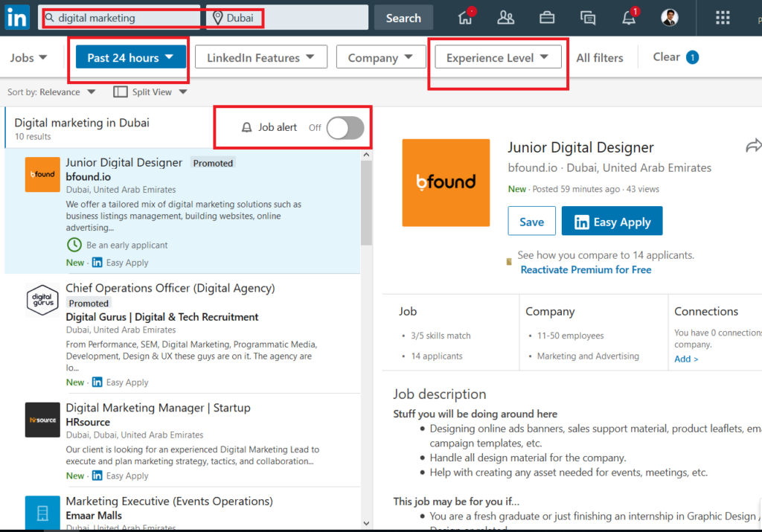Viewport: 762px width, 532px height.
Task: Click the results list scrollbar thumb
Action: tap(366, 203)
